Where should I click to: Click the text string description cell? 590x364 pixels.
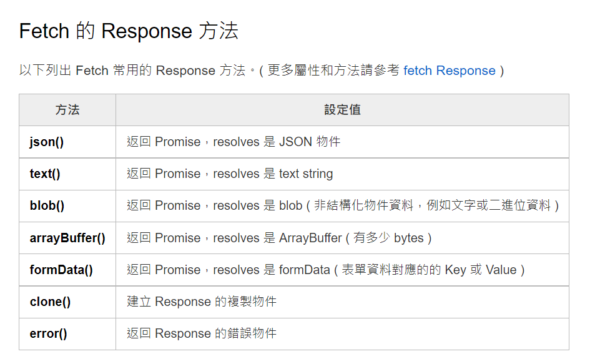coord(342,174)
